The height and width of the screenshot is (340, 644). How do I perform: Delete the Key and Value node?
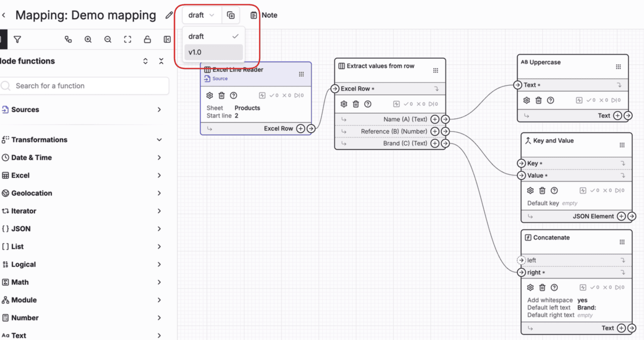pyautogui.click(x=542, y=191)
